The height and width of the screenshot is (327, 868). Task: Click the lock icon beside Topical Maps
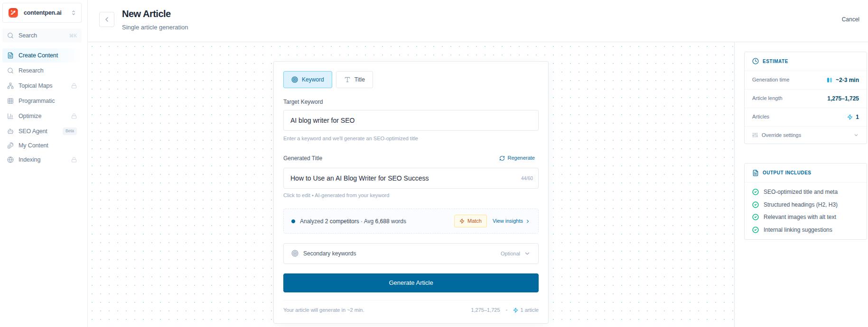74,86
